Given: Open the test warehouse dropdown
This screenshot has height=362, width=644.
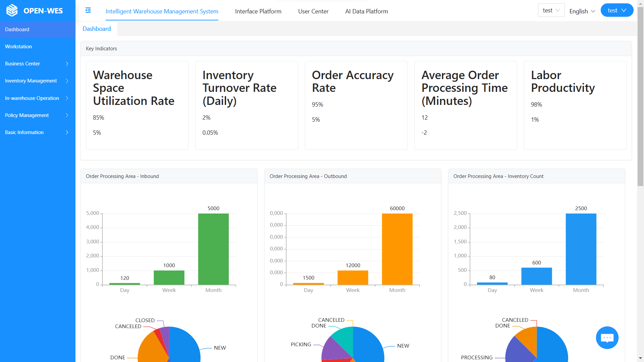Looking at the screenshot, I should click(551, 10).
